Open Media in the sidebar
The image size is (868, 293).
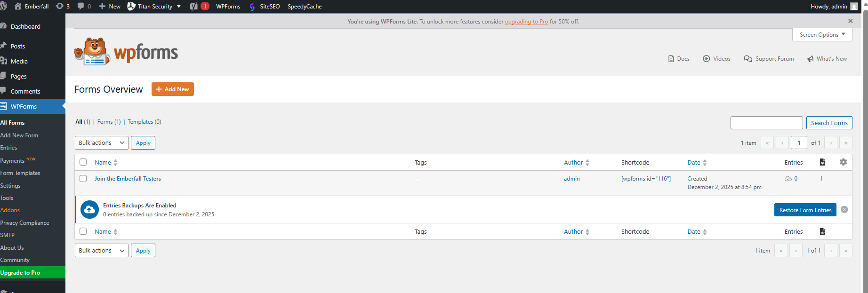(x=32, y=61)
